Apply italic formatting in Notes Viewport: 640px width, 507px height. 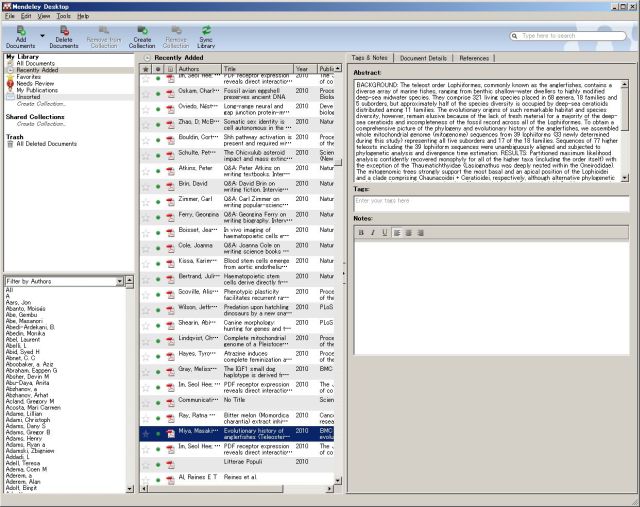(372, 233)
